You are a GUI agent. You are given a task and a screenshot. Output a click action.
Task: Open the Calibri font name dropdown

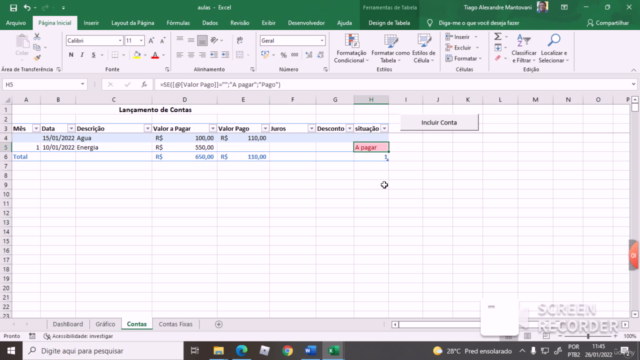tap(120, 41)
